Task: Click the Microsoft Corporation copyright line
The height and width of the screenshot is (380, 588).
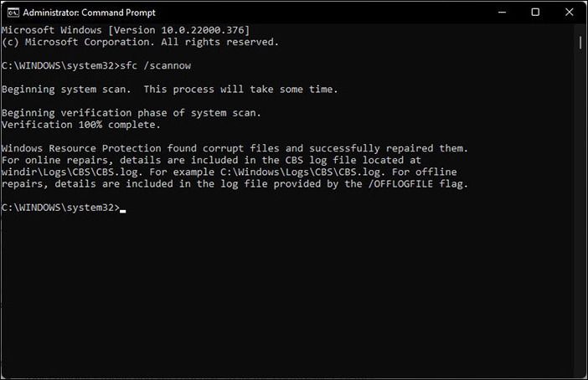Action: pos(140,42)
